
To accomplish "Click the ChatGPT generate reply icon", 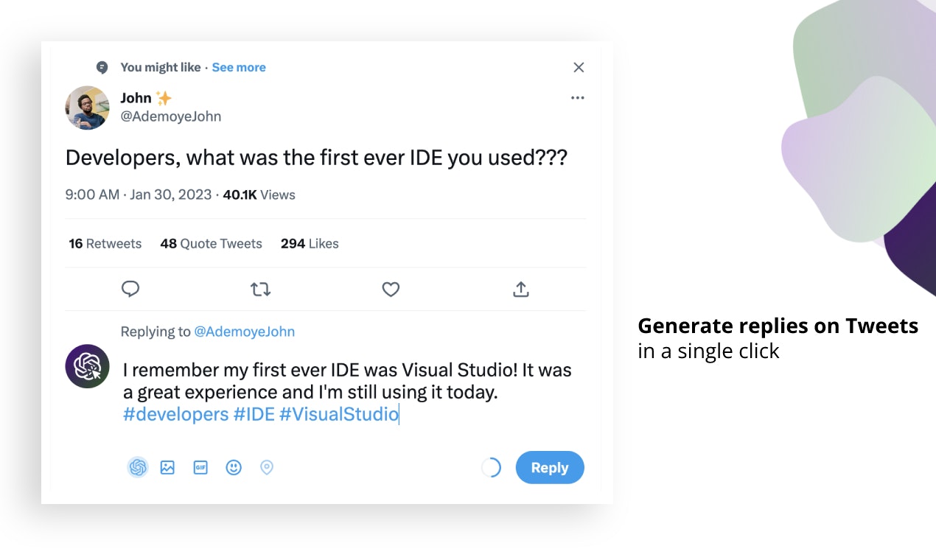I will pos(138,467).
